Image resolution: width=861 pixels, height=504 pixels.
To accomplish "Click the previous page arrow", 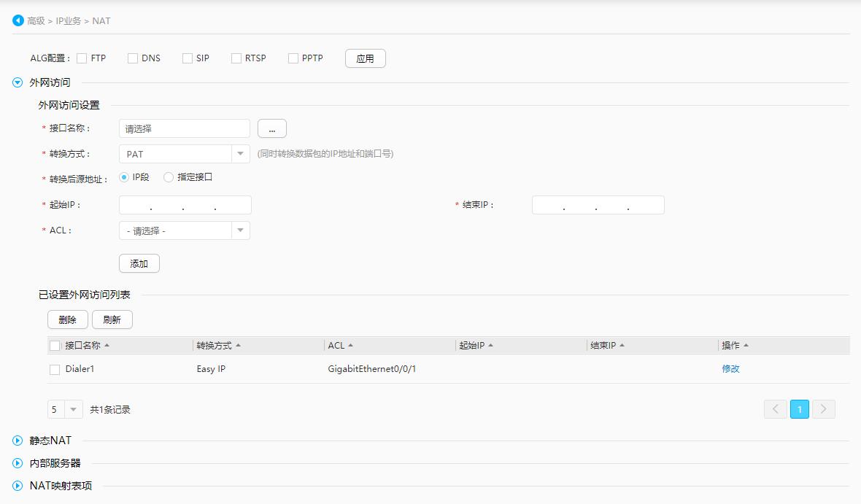I will click(x=775, y=409).
